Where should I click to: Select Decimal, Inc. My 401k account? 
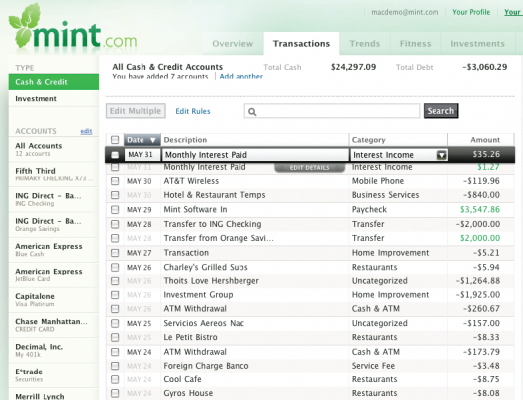click(x=54, y=350)
